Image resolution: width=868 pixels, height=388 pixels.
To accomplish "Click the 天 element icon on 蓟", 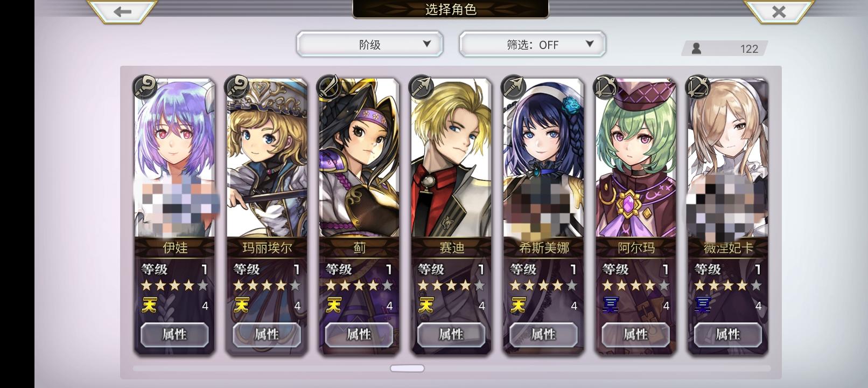I will pyautogui.click(x=333, y=306).
